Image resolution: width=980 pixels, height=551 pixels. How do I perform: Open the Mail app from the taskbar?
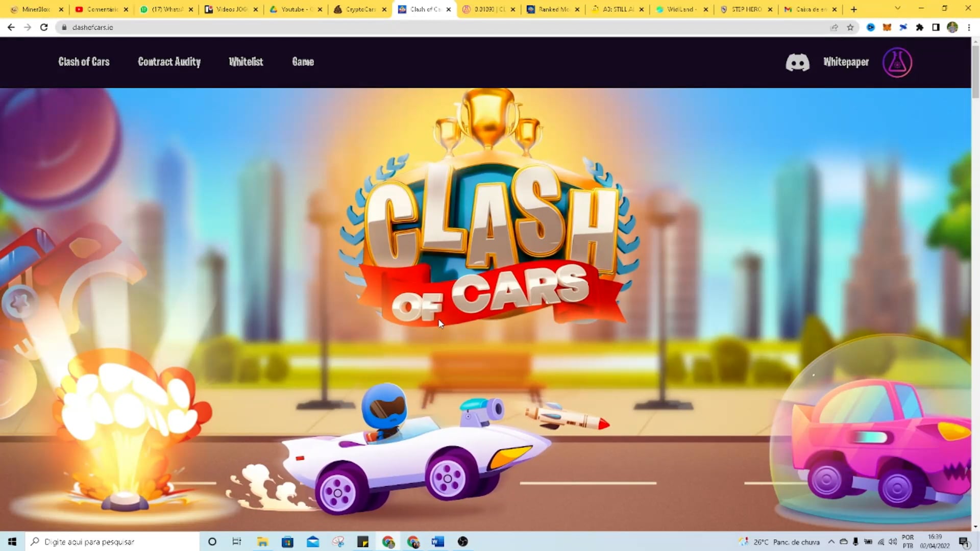click(313, 542)
